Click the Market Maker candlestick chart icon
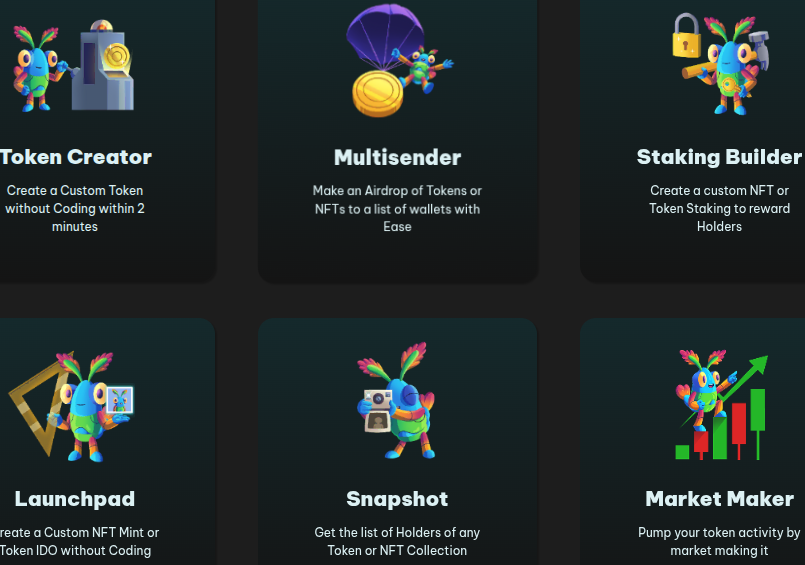The image size is (805, 565). coord(722,404)
